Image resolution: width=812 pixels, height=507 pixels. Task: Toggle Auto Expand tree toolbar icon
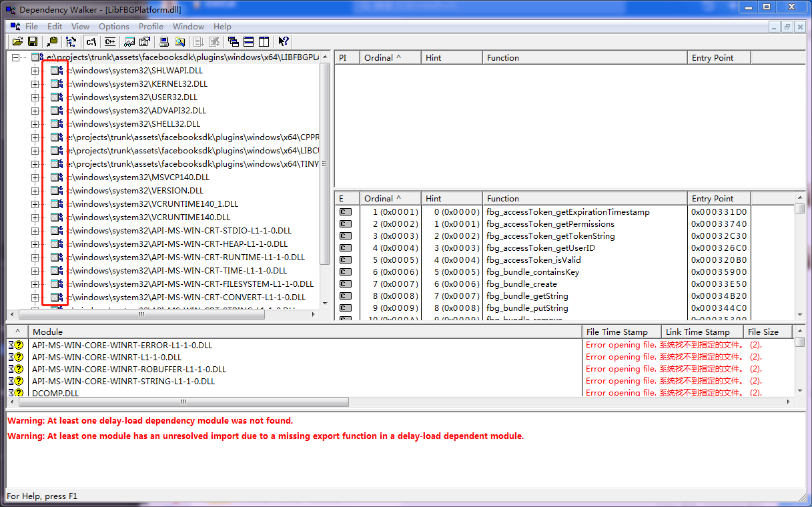71,41
